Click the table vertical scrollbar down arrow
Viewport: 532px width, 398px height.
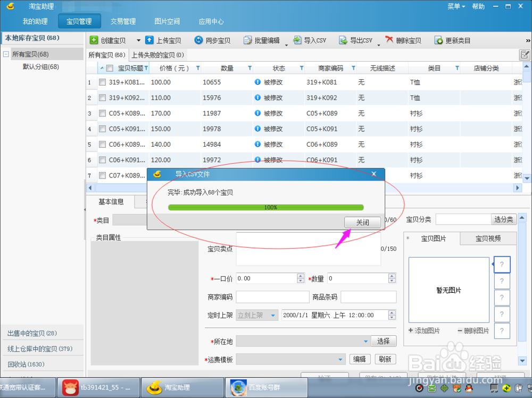coord(527,177)
